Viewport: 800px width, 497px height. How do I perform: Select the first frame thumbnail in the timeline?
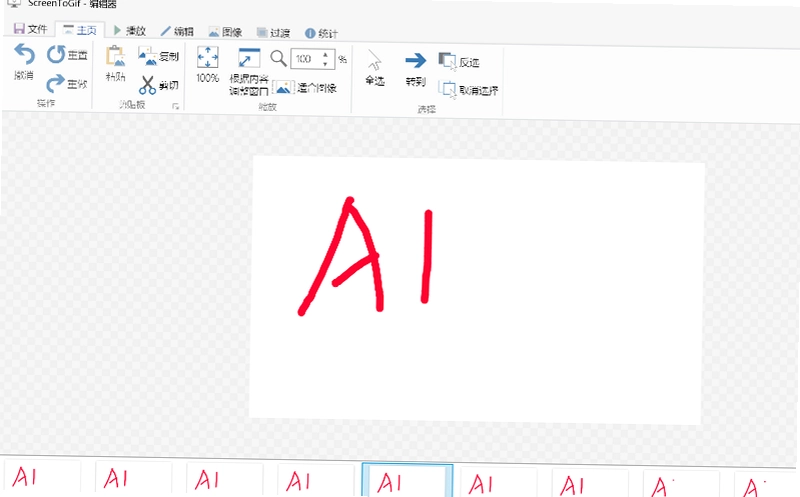(41, 478)
